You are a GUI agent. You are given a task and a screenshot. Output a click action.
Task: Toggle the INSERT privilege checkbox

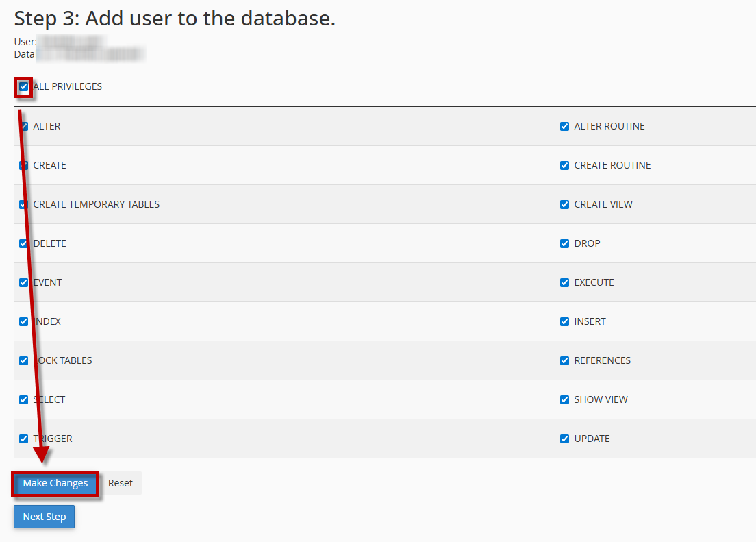pyautogui.click(x=564, y=321)
